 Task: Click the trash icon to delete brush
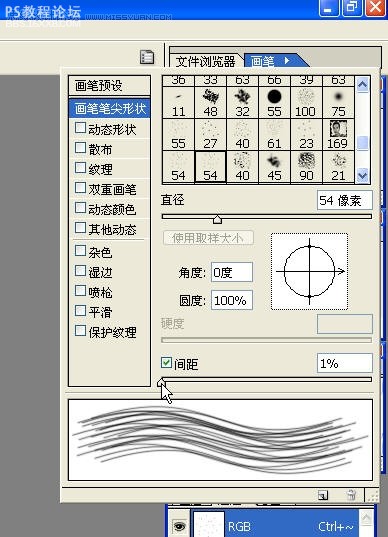click(351, 495)
